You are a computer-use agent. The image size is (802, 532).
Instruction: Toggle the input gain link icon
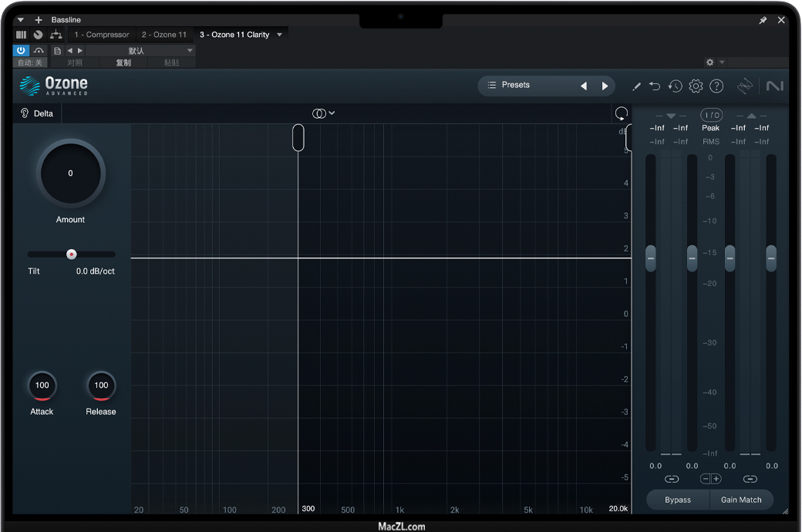[672, 479]
